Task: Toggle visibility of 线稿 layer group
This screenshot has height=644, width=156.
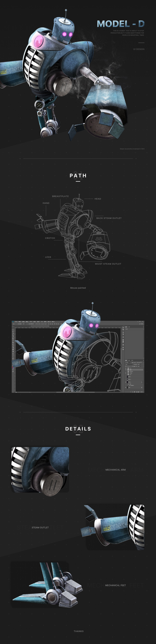Action: 126,370
